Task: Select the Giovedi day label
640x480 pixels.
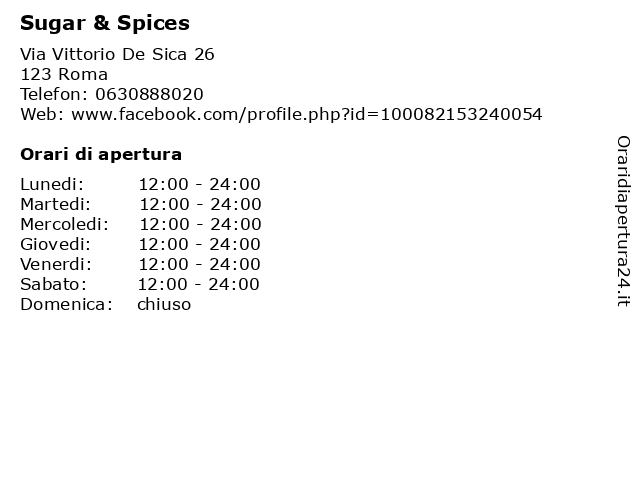Action: 56,244
